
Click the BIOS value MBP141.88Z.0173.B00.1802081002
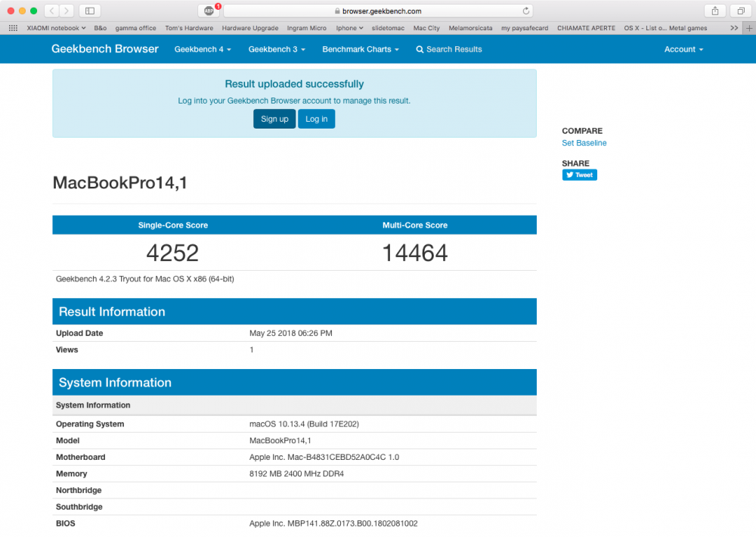[x=333, y=523]
